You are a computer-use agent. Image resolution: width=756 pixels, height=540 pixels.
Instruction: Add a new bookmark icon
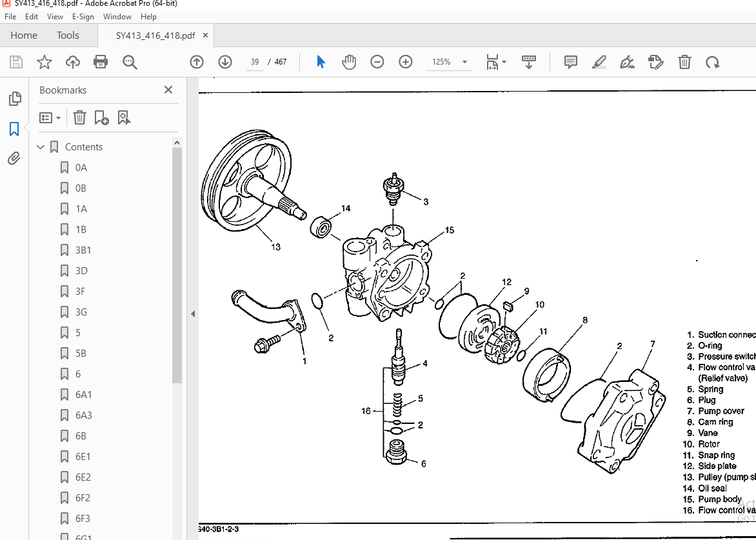click(x=101, y=117)
